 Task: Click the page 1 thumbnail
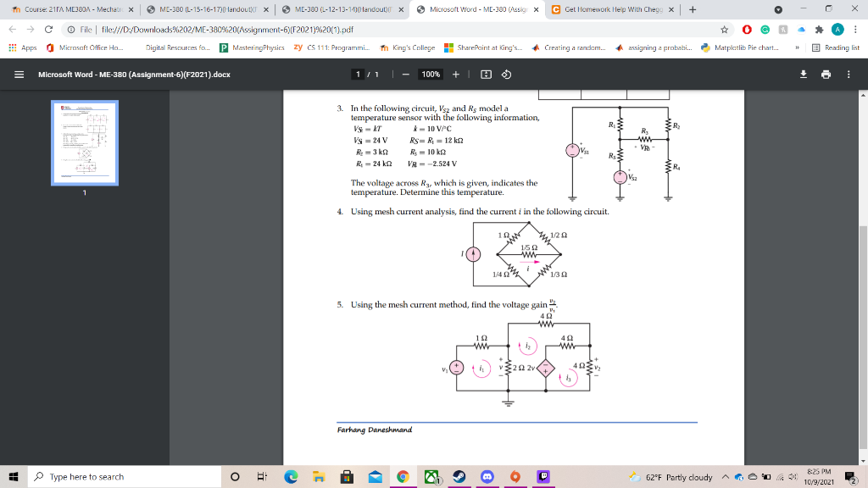[x=84, y=141]
